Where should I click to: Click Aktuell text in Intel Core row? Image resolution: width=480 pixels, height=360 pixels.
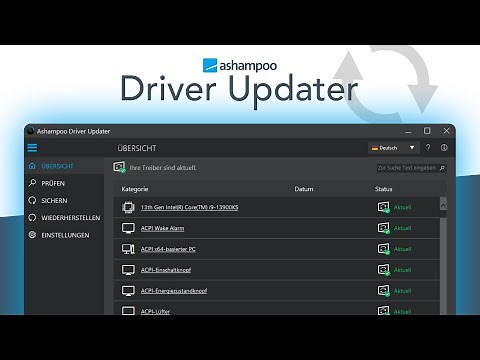[402, 207]
